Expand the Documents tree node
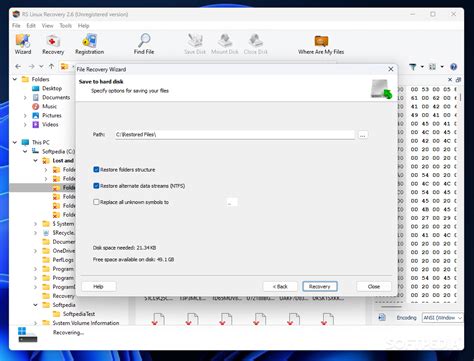This screenshot has height=361, width=474. (25, 98)
